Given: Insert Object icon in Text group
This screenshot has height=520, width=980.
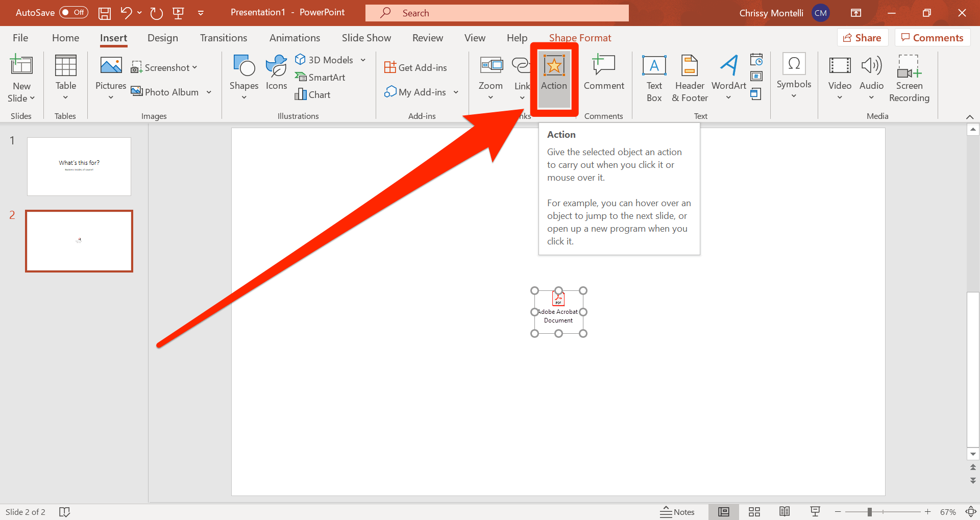Looking at the screenshot, I should tap(756, 94).
